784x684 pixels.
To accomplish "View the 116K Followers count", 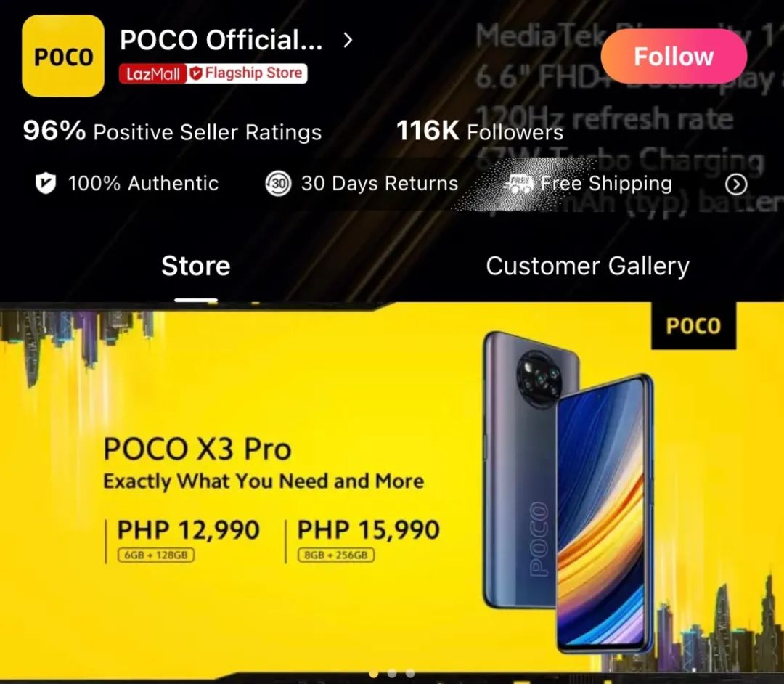I will click(x=480, y=131).
